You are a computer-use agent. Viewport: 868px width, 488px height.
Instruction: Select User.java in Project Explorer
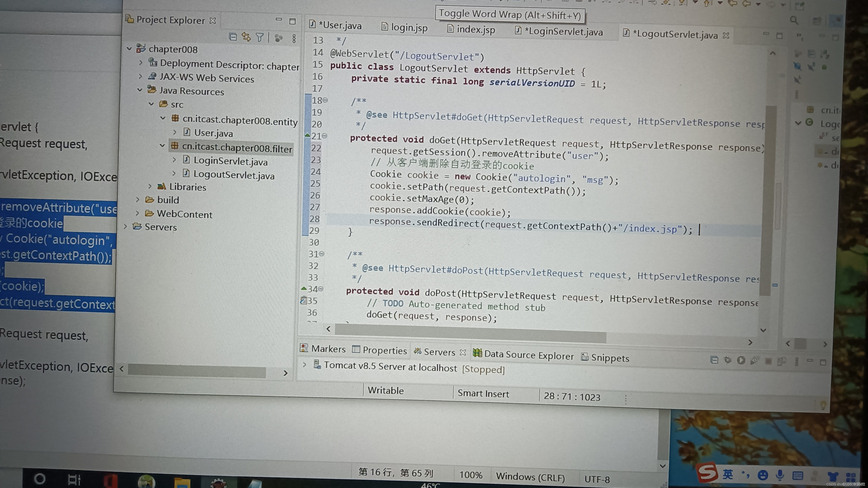[208, 133]
